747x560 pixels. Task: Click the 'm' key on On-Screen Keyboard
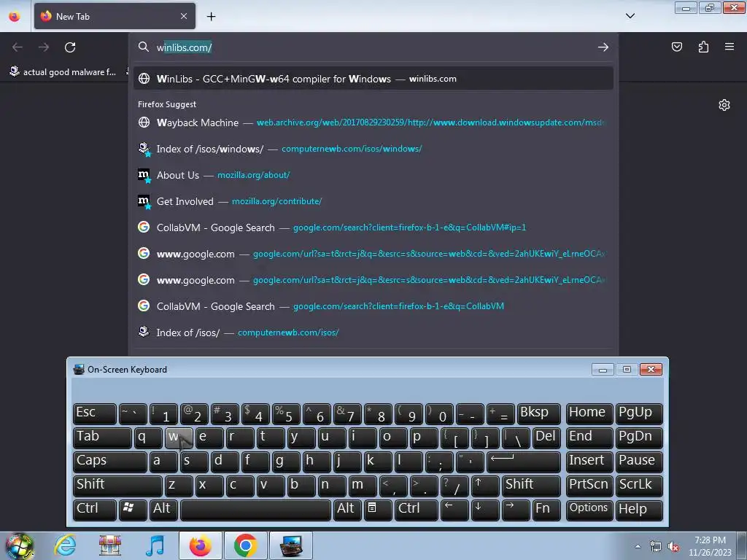pos(362,485)
